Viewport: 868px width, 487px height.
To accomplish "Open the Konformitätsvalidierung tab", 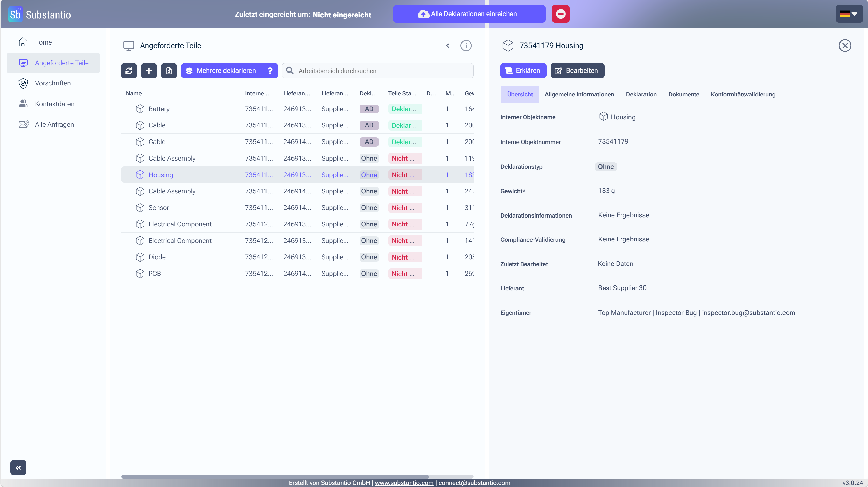I will 743,94.
